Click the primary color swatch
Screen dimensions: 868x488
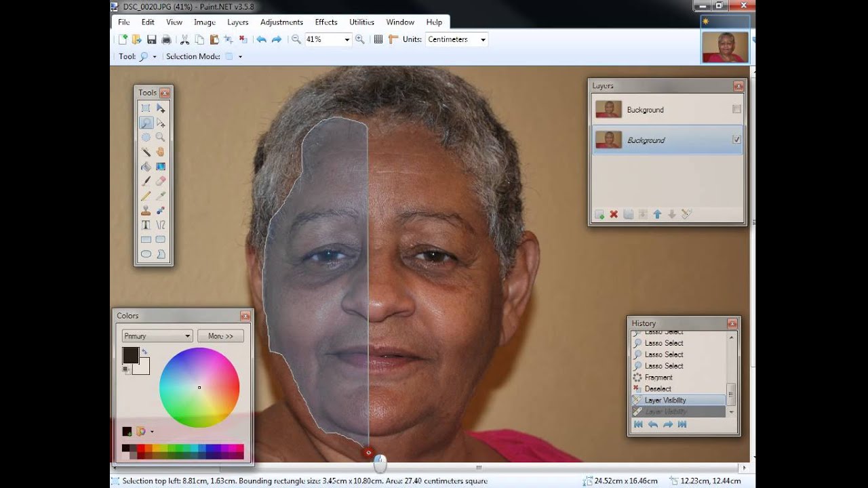pos(130,355)
